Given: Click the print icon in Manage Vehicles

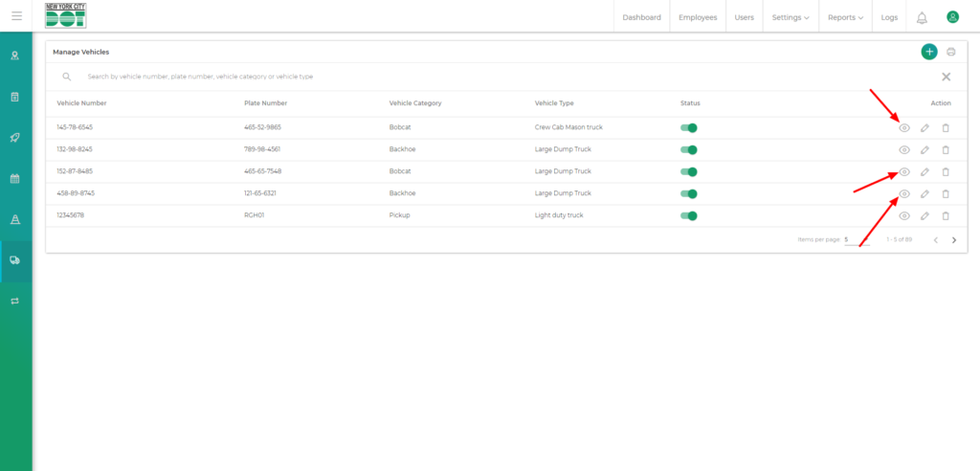Looking at the screenshot, I should point(950,52).
